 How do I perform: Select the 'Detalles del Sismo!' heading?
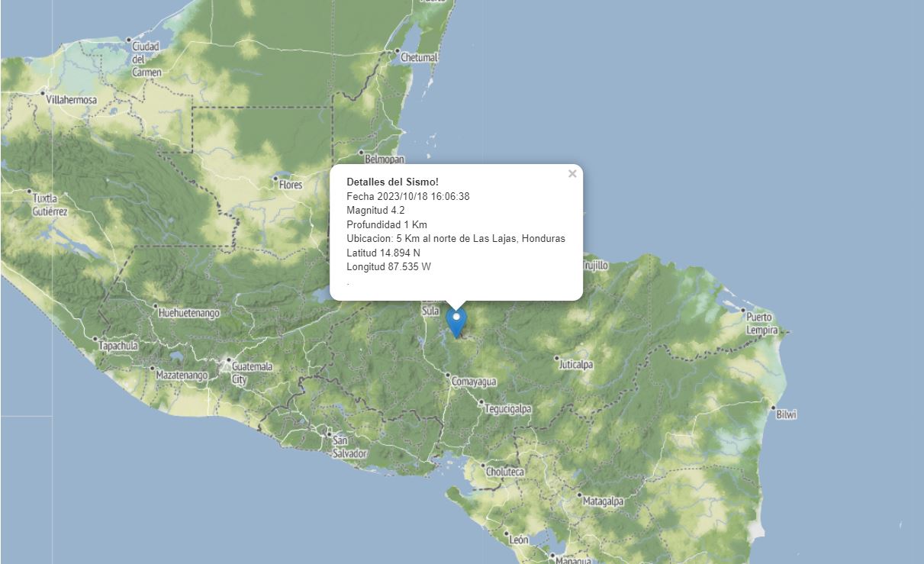point(393,182)
